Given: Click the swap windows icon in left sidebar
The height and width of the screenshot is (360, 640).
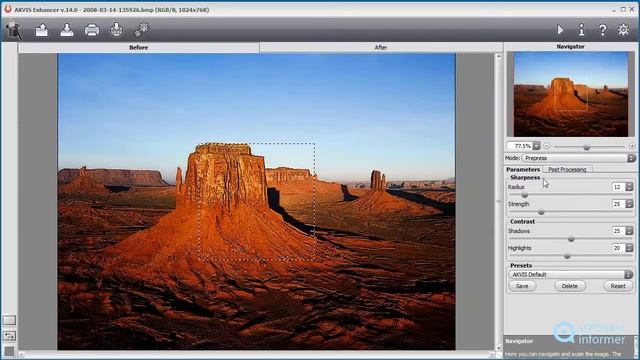Looking at the screenshot, I should pyautogui.click(x=9, y=336).
